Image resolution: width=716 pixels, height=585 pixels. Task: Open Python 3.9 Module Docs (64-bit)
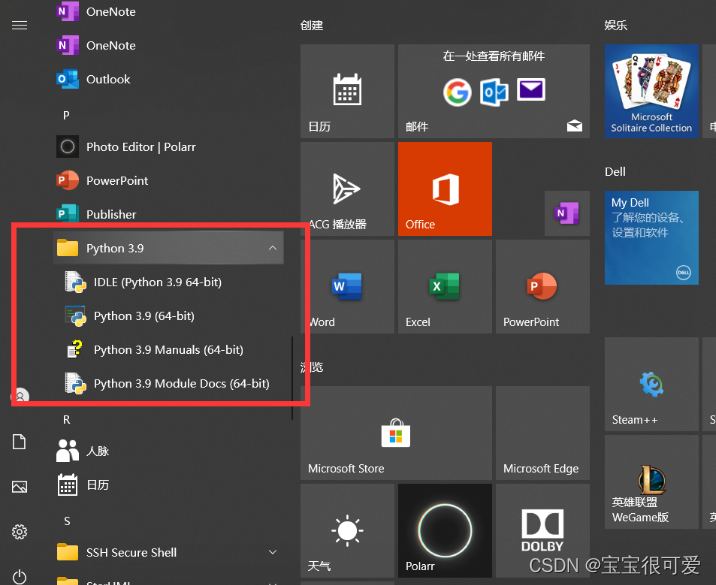pos(168,383)
